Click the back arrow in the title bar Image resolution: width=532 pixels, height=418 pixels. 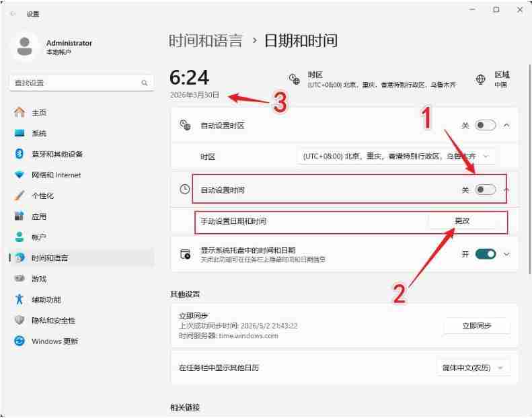(x=13, y=14)
